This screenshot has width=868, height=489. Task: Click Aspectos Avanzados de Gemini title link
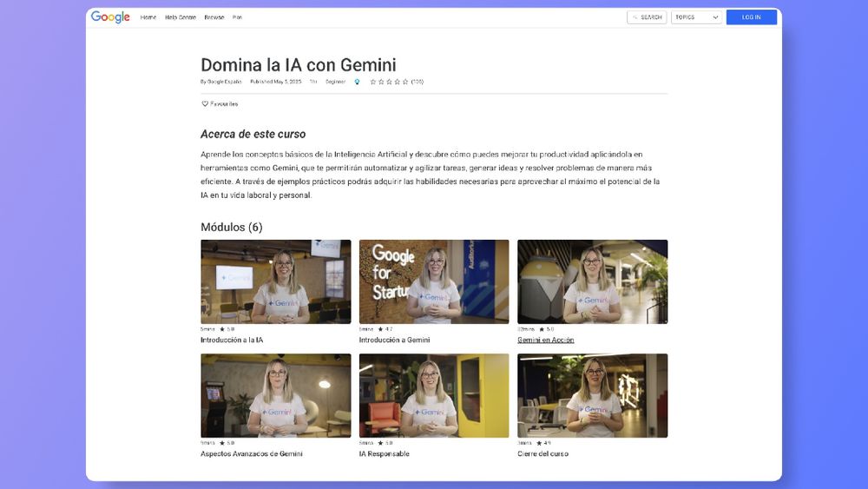[252, 453]
